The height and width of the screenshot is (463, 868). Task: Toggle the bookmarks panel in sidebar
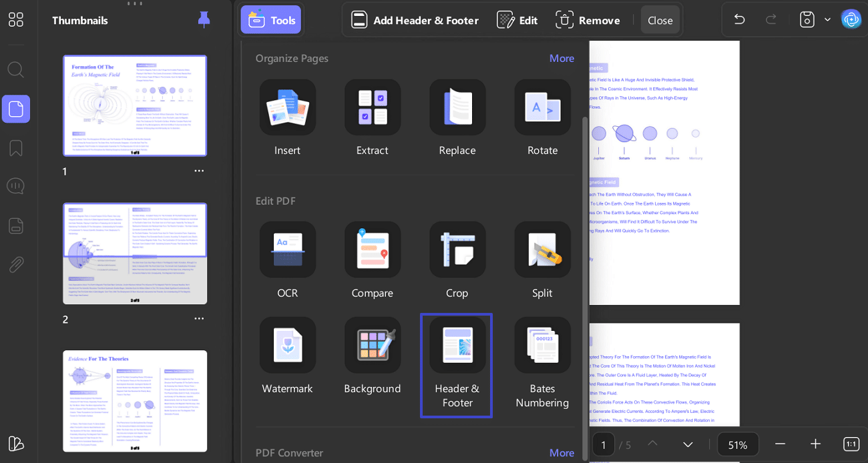click(x=16, y=148)
